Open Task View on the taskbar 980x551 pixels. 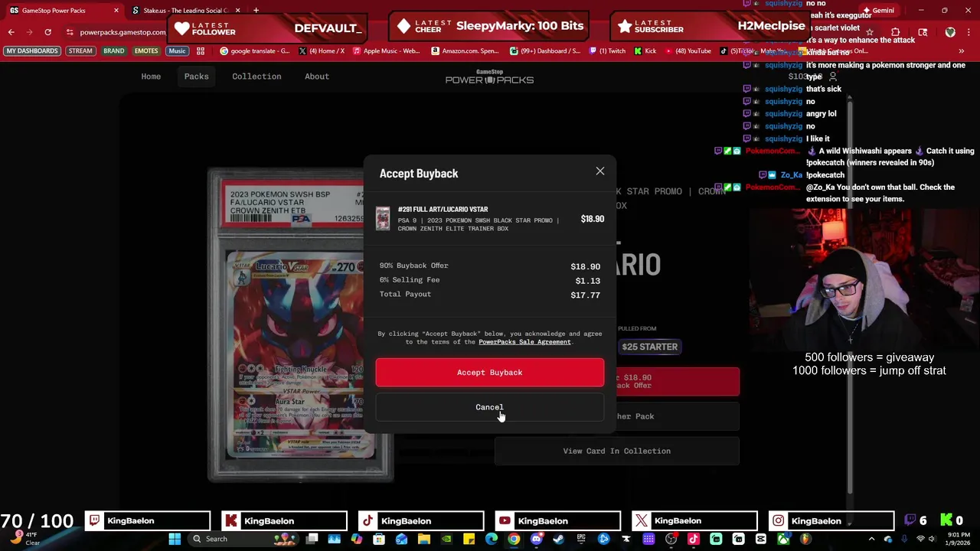(312, 539)
